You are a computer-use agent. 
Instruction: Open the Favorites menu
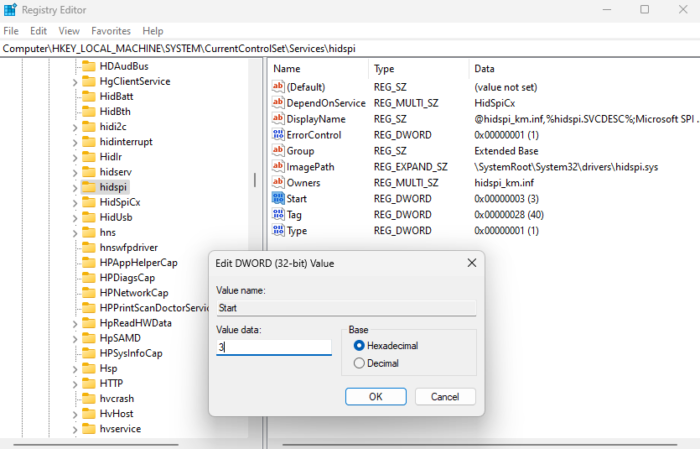[x=111, y=31]
